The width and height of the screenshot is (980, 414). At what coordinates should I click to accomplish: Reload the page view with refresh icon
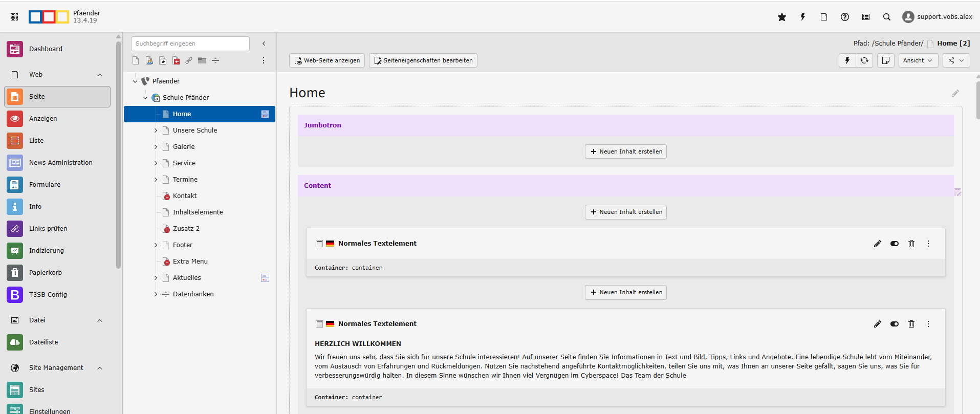click(864, 60)
